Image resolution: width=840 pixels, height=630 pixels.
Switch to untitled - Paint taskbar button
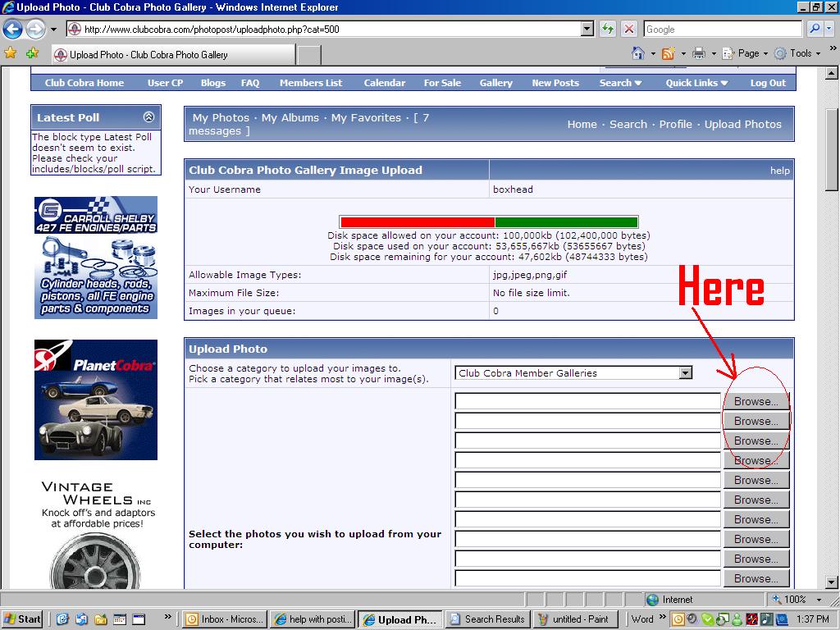click(x=574, y=619)
